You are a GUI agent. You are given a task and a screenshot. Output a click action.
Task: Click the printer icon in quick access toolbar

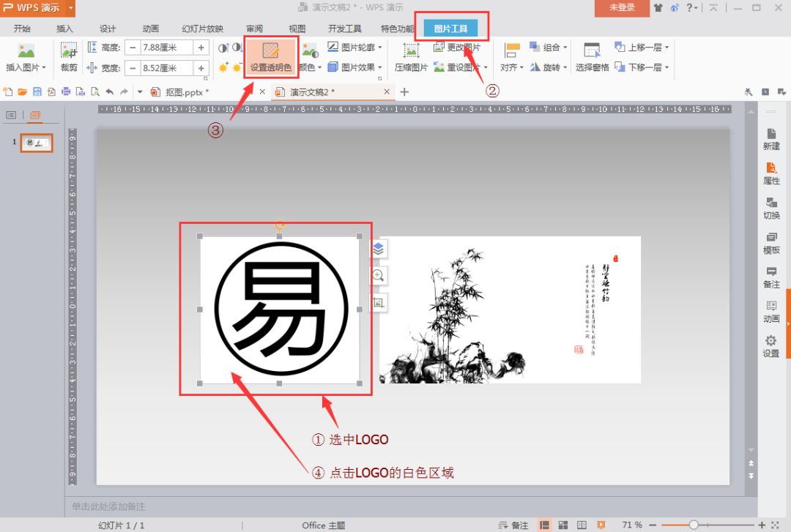click(66, 91)
